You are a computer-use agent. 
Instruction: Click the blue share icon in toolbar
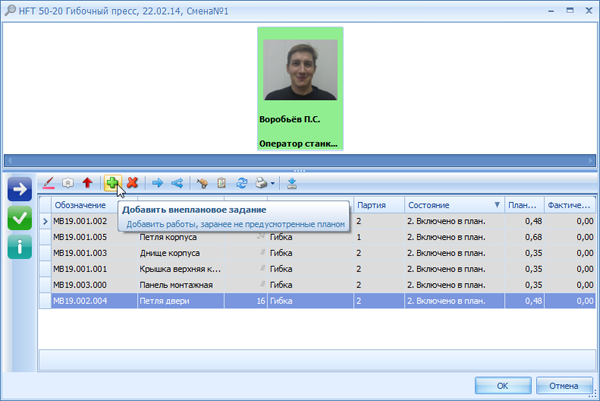(x=177, y=183)
